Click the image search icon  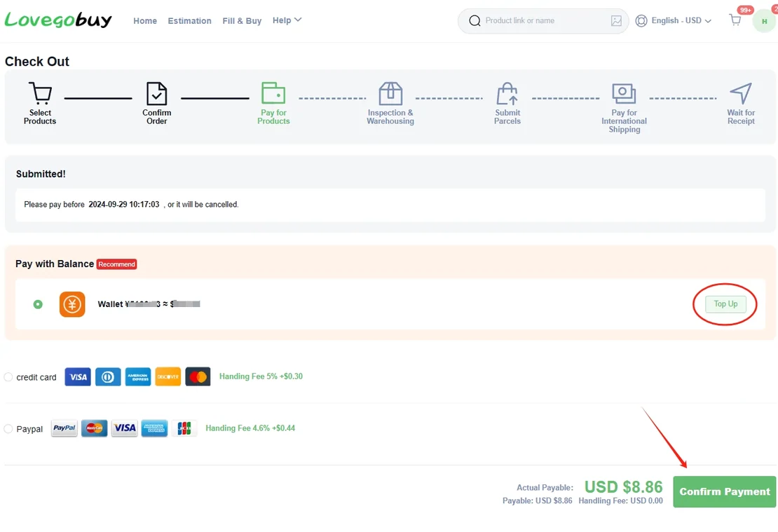tap(616, 20)
